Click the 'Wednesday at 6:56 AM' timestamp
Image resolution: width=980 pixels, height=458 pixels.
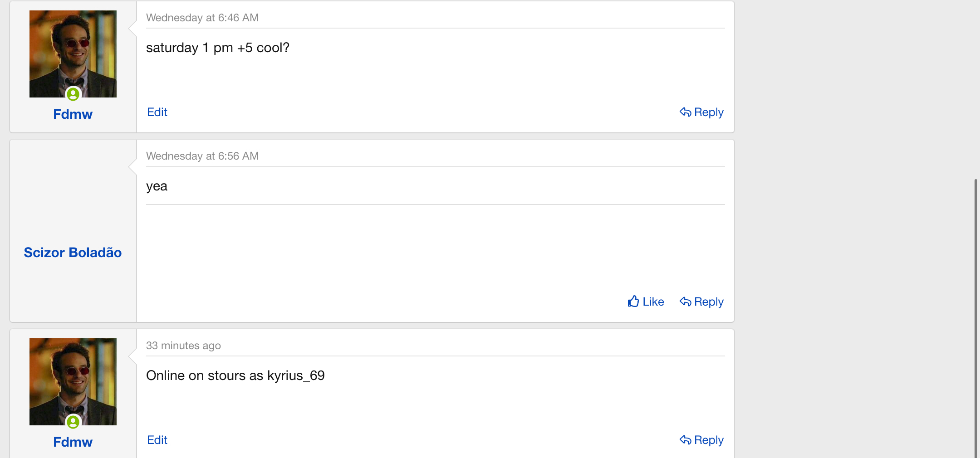(202, 156)
